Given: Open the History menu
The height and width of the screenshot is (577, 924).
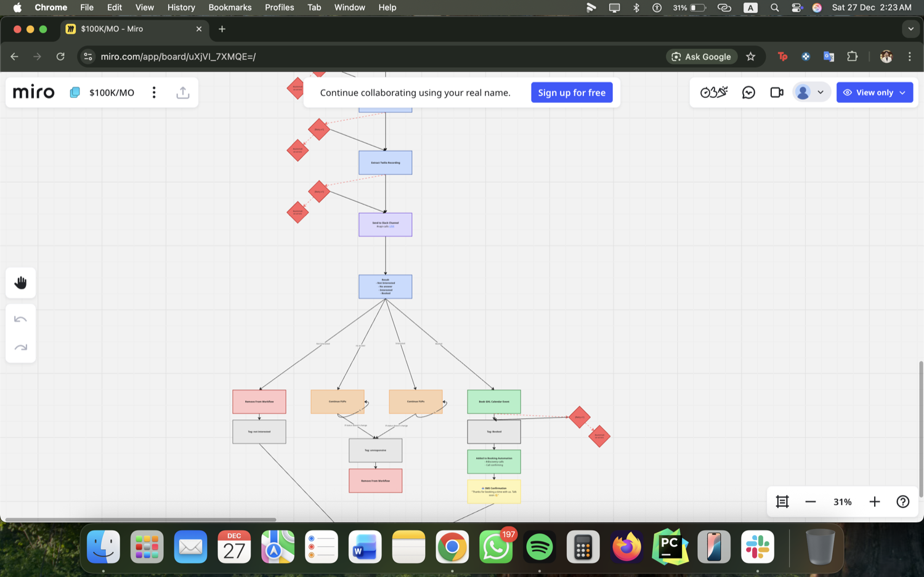Looking at the screenshot, I should point(181,7).
